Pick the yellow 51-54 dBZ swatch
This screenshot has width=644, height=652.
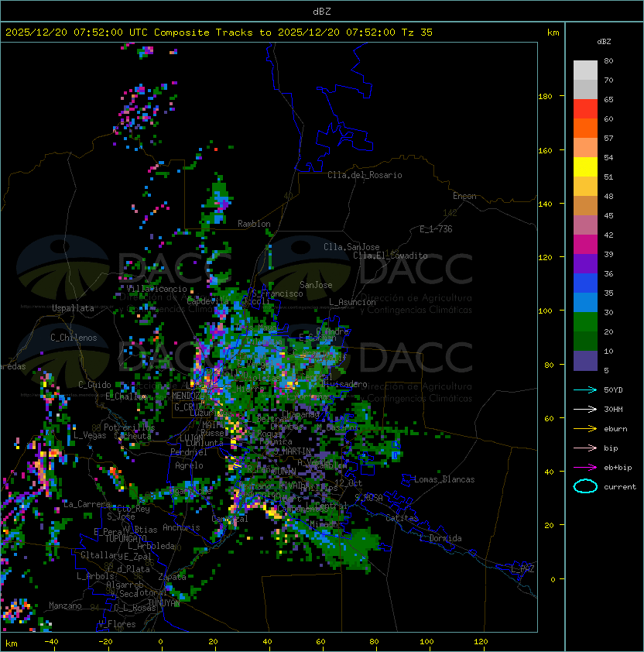(x=585, y=167)
